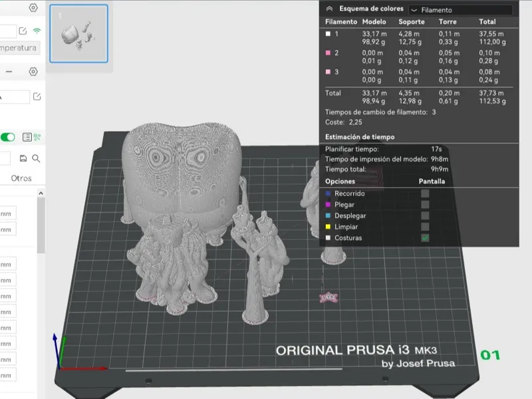The width and height of the screenshot is (532, 399).
Task: Enable the Limpiar display checkbox
Action: click(425, 227)
